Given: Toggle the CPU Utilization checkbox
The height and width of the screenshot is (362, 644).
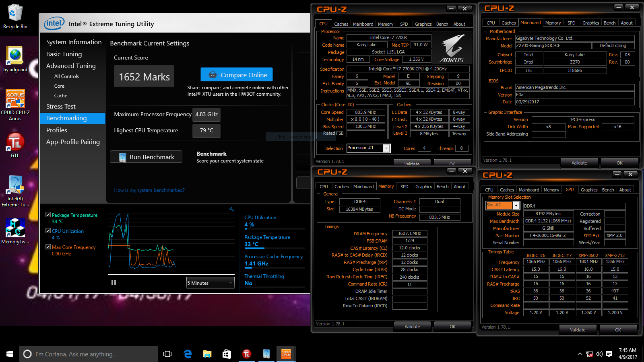Looking at the screenshot, I should tap(48, 231).
